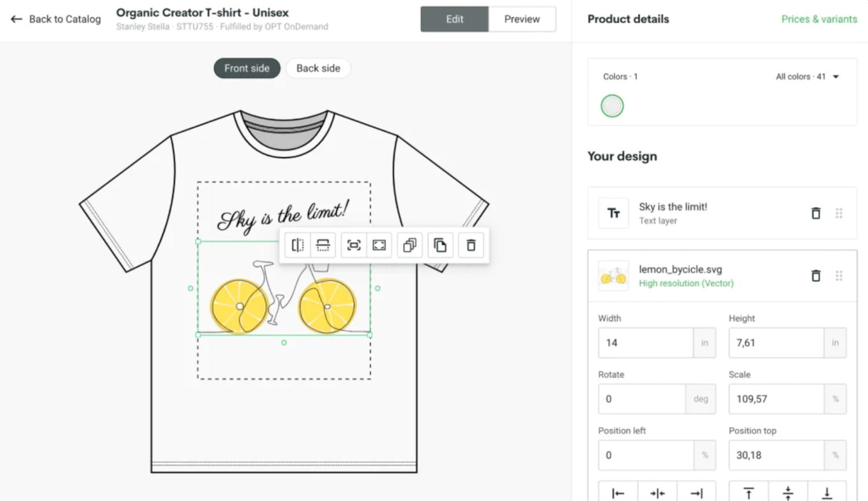Click the copy icon in floating toolbar
868x501 pixels.
[x=440, y=245]
